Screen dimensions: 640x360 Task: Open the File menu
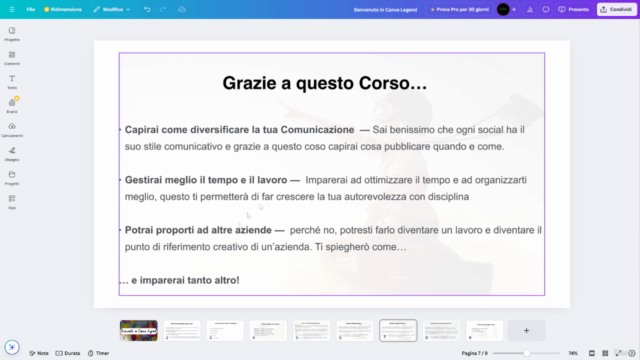coord(31,9)
